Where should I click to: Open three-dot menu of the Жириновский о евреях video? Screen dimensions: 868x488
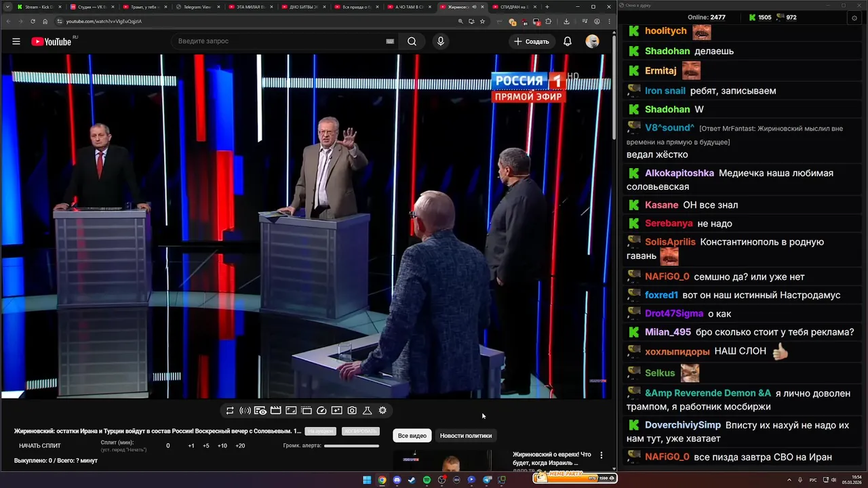(601, 455)
